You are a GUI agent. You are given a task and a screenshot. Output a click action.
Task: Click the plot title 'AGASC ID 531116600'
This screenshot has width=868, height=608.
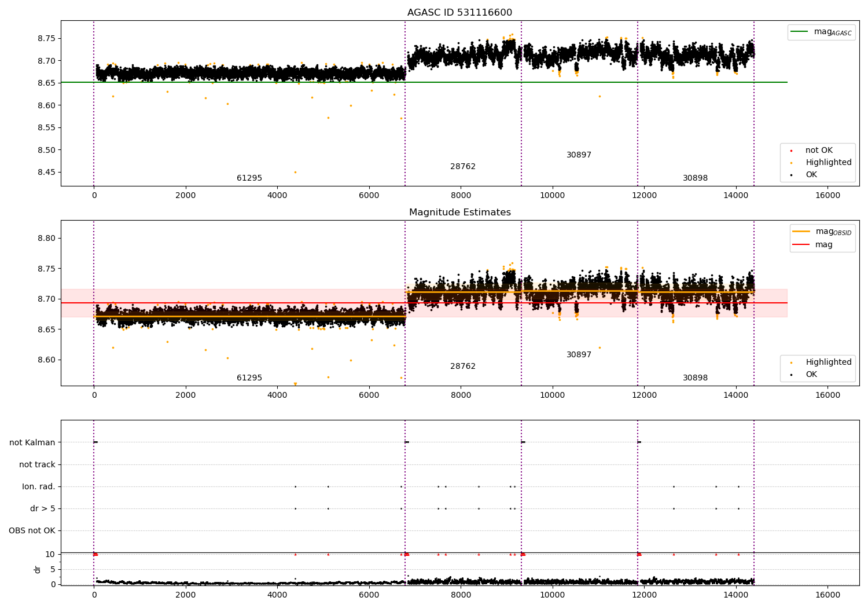(x=459, y=13)
